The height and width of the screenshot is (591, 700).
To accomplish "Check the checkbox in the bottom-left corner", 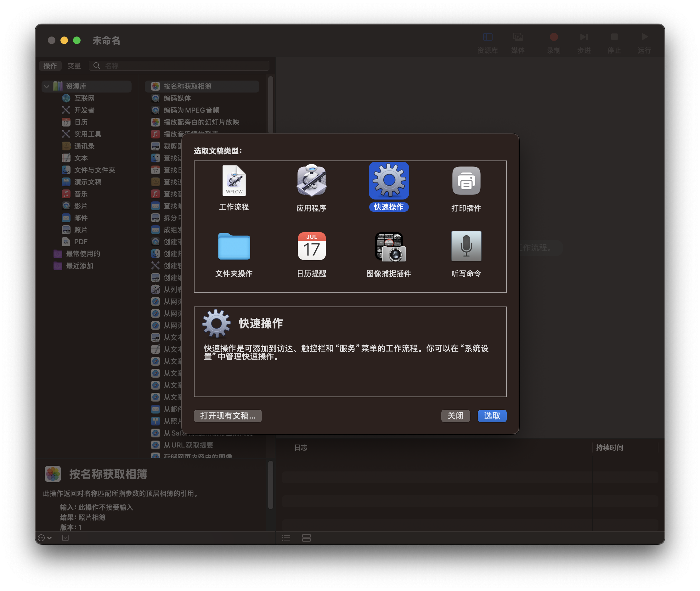I will tap(65, 538).
